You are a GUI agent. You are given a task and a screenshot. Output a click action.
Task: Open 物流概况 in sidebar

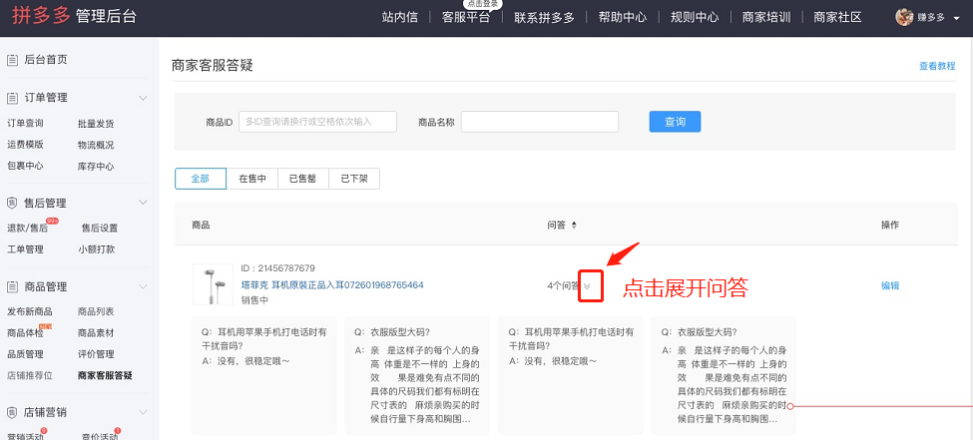pyautogui.click(x=96, y=145)
